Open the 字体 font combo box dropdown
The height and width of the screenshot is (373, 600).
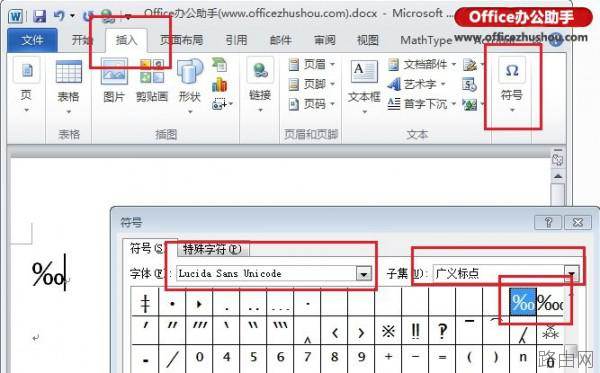pyautogui.click(x=364, y=274)
